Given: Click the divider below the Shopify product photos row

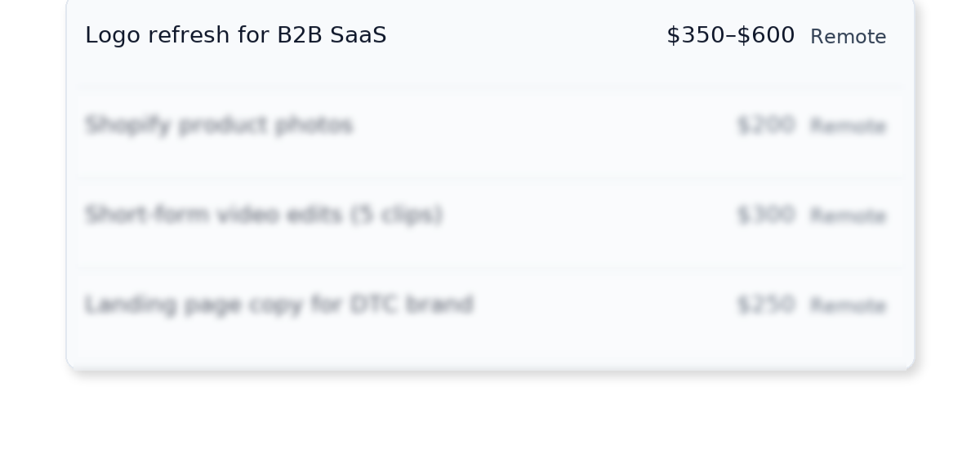Looking at the screenshot, I should (x=490, y=178).
